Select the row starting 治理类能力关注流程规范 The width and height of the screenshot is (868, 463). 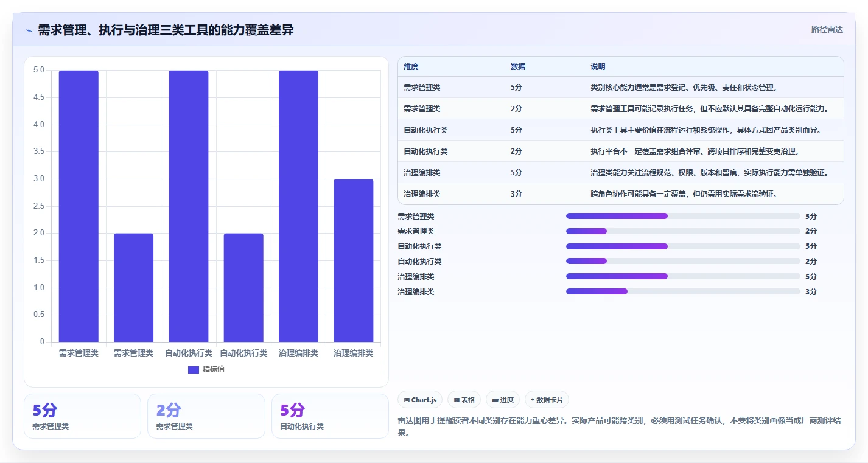point(621,173)
